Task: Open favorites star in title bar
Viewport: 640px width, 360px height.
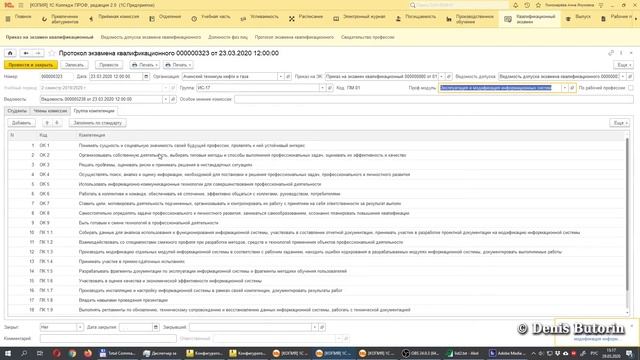Action: [x=538, y=5]
